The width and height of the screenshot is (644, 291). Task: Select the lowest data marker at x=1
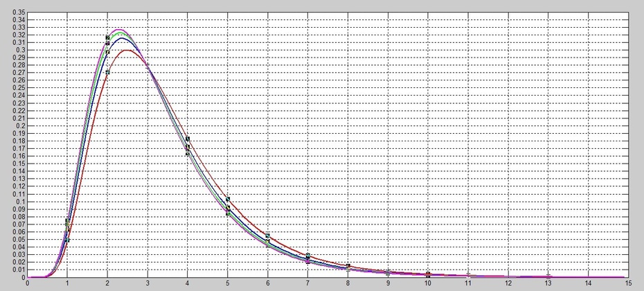point(67,240)
